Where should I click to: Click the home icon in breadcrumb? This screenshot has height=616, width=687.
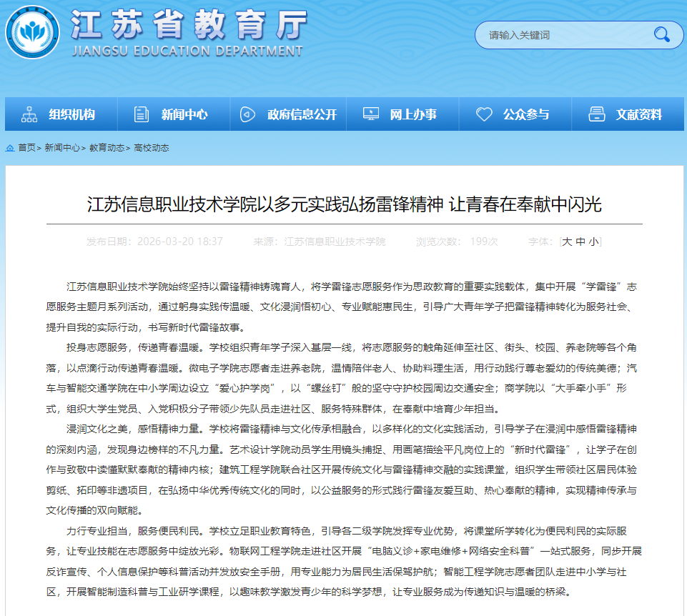coord(10,148)
